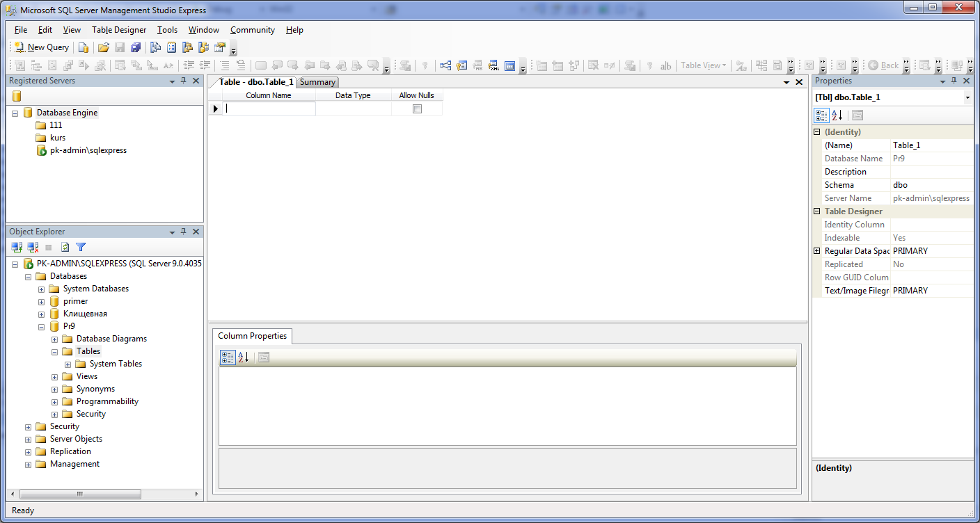Viewport: 980px width, 523px height.
Task: Open the Relationships dialog icon
Action: point(445,65)
